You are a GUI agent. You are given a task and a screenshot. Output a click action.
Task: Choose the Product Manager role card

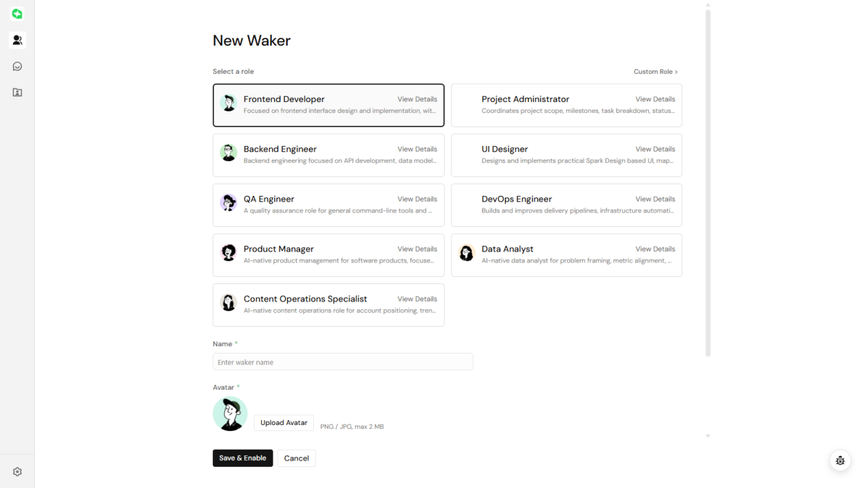coord(328,254)
